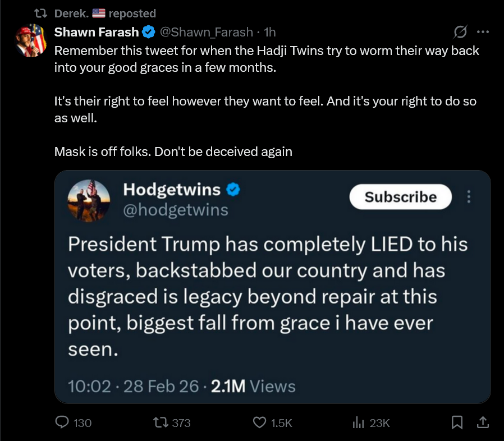
Task: Click Shawn Farash's blue verified badge
Action: tap(149, 32)
